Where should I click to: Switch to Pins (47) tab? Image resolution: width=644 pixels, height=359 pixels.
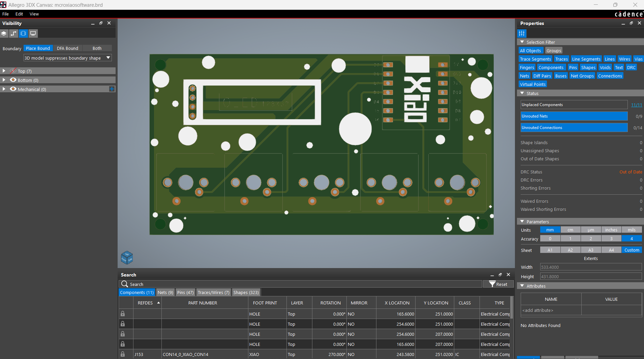click(x=185, y=292)
